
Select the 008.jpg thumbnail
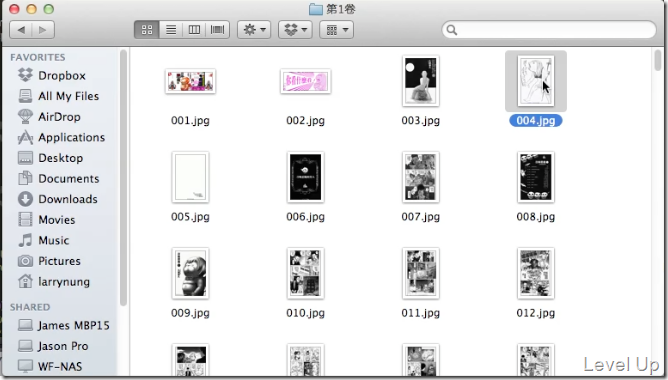[536, 177]
